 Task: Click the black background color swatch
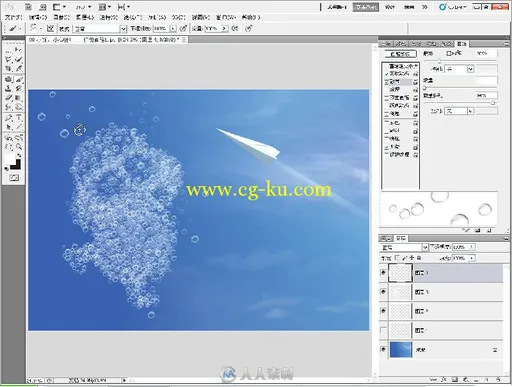(17, 165)
